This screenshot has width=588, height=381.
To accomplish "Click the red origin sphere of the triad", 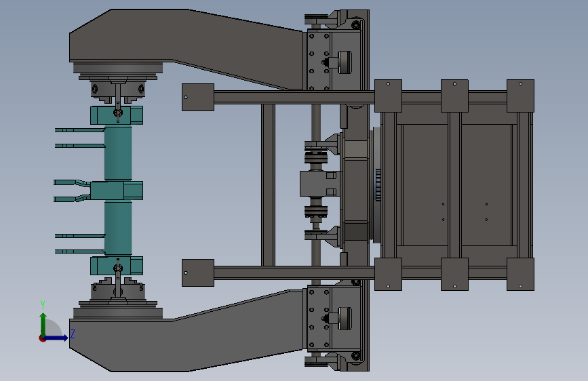I will pyautogui.click(x=42, y=338).
